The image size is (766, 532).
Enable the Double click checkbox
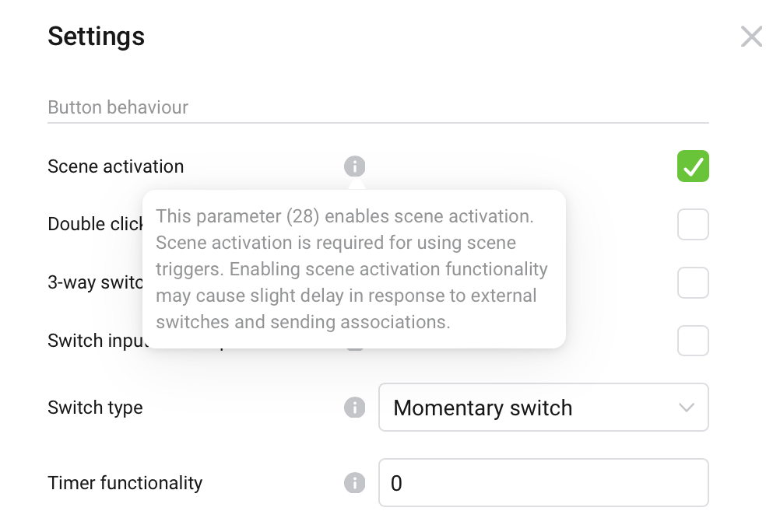(693, 225)
